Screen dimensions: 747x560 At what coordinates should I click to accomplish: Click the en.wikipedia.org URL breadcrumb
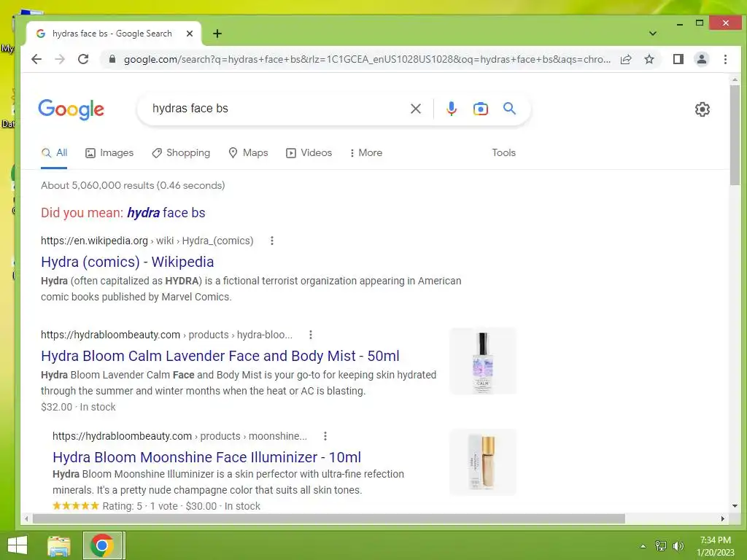pyautogui.click(x=147, y=241)
